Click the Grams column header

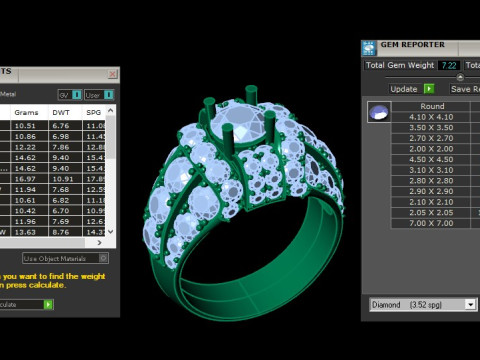pyautogui.click(x=29, y=112)
